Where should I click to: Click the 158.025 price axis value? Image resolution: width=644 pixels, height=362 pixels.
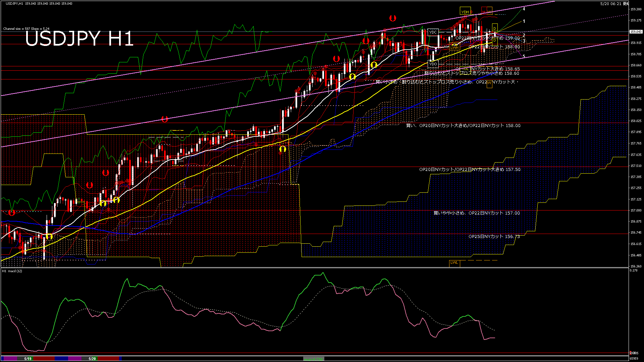coord(636,121)
